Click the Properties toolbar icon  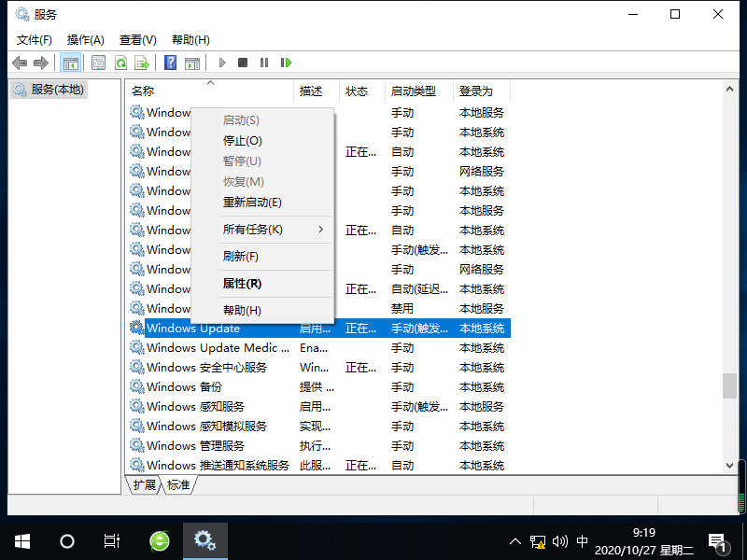[x=98, y=63]
